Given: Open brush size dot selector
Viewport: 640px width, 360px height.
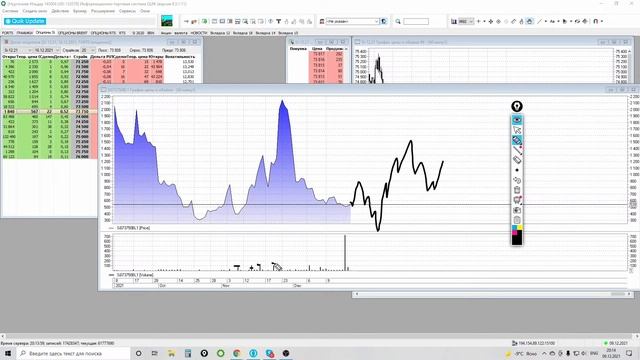Looking at the screenshot, I should (x=517, y=170).
